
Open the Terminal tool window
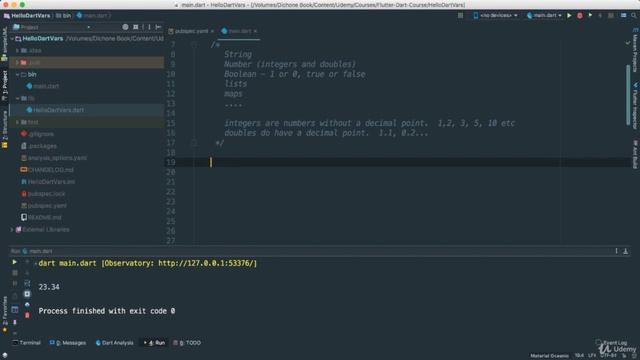[x=27, y=343]
